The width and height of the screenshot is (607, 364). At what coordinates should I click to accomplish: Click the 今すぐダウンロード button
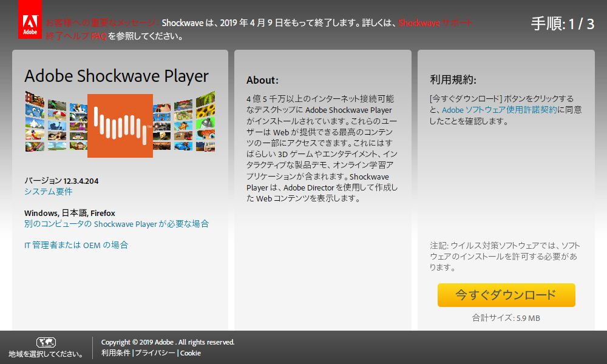506,295
